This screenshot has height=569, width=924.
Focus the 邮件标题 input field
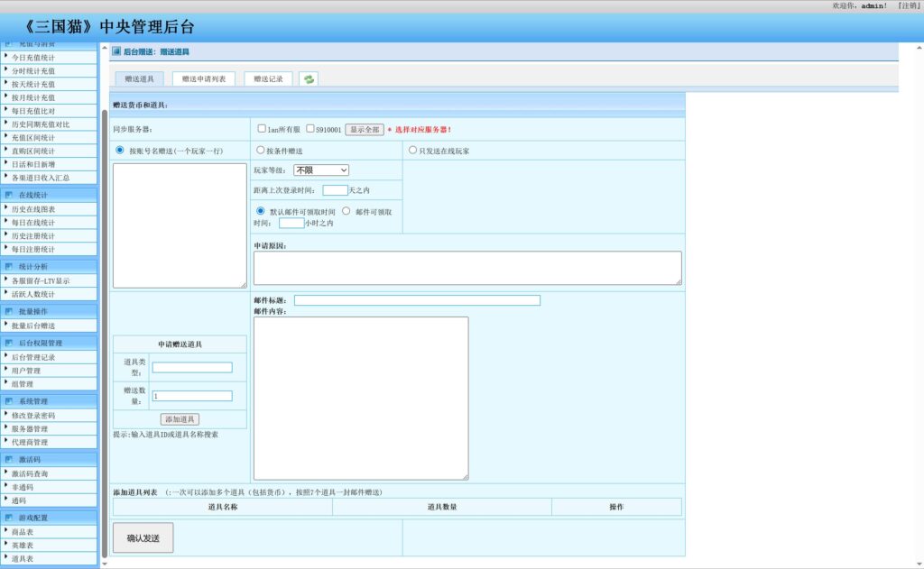click(x=417, y=300)
